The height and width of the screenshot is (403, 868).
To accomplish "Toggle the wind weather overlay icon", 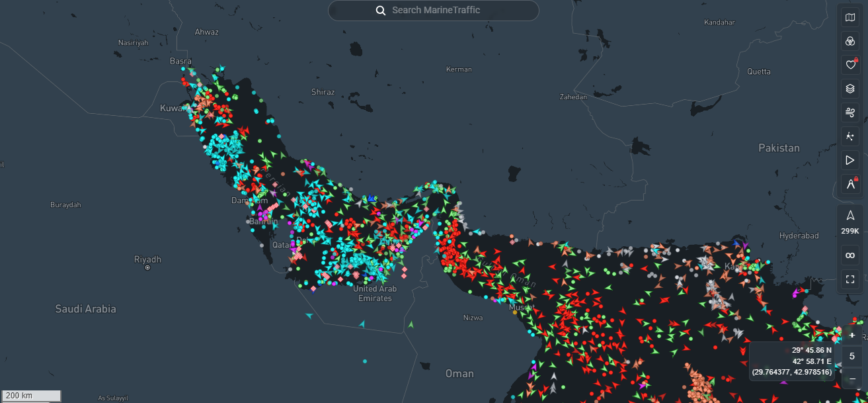I will (850, 112).
